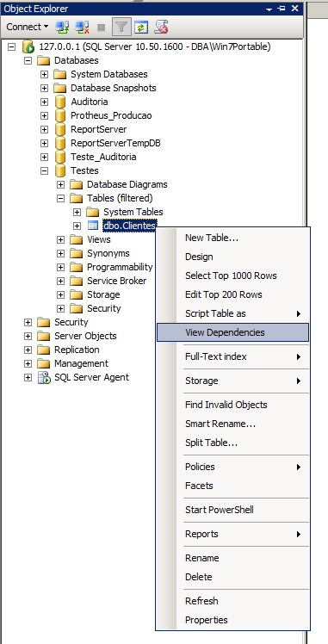The height and width of the screenshot is (644, 328).
Task: Choose Start PowerShell
Action: click(x=232, y=510)
